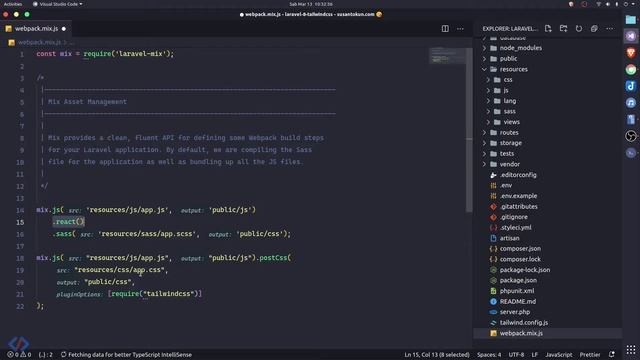The width and height of the screenshot is (640, 360).
Task: Create a new file in Explorer
Action: point(548,29)
